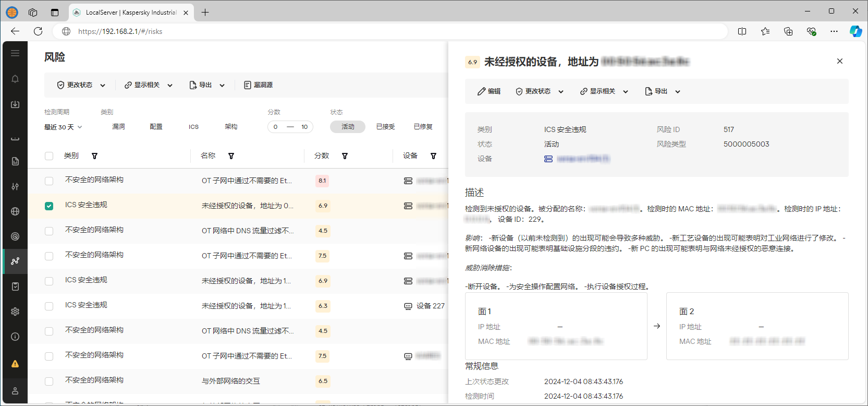Open the 更改状态 dropdown in risks toolbar

(x=81, y=85)
